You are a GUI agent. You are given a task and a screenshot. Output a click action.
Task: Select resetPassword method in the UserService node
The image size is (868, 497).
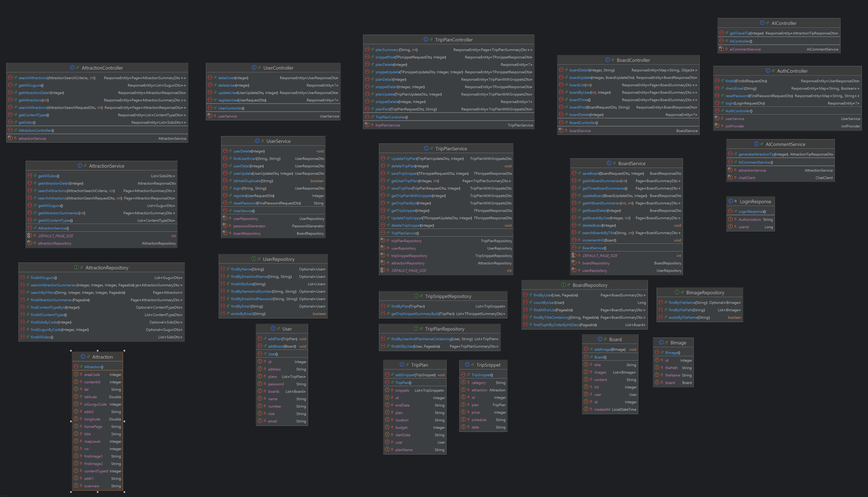coord(273,203)
